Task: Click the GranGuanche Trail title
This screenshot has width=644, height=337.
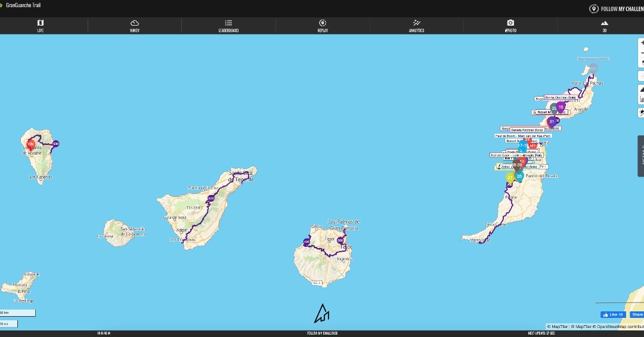Action: pyautogui.click(x=23, y=5)
